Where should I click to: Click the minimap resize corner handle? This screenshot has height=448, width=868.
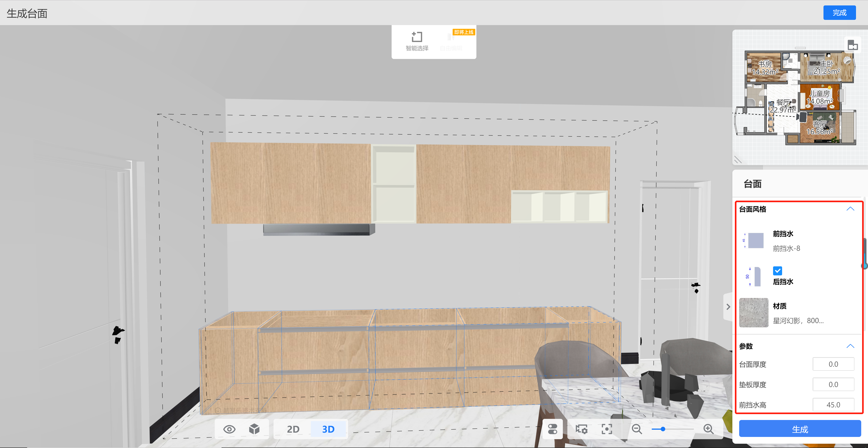click(x=738, y=160)
